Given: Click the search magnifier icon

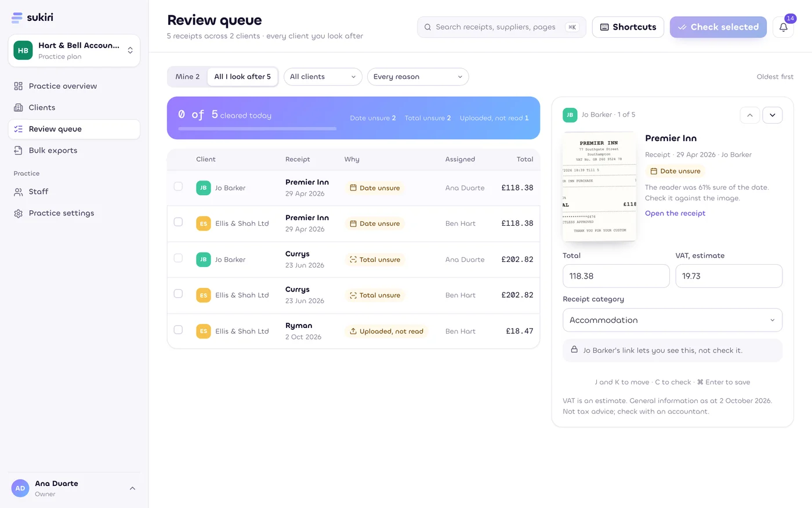Looking at the screenshot, I should [x=427, y=27].
